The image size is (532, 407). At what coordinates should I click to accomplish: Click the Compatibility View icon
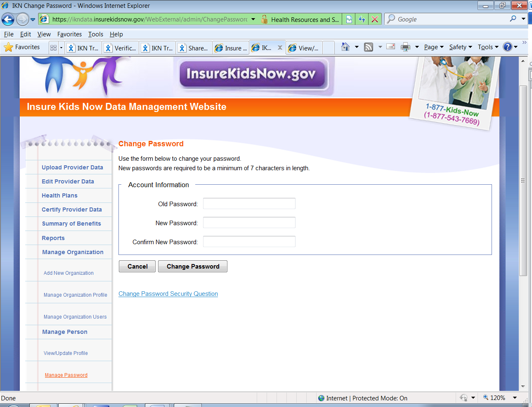click(x=349, y=19)
